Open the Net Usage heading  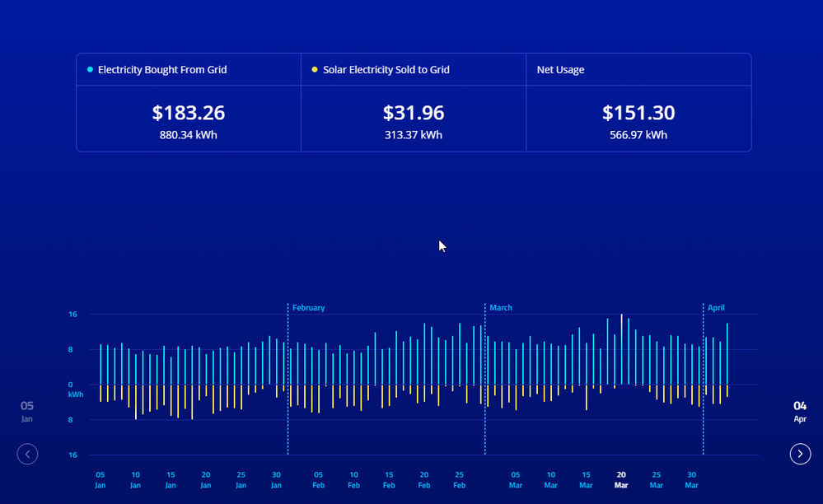click(x=560, y=70)
